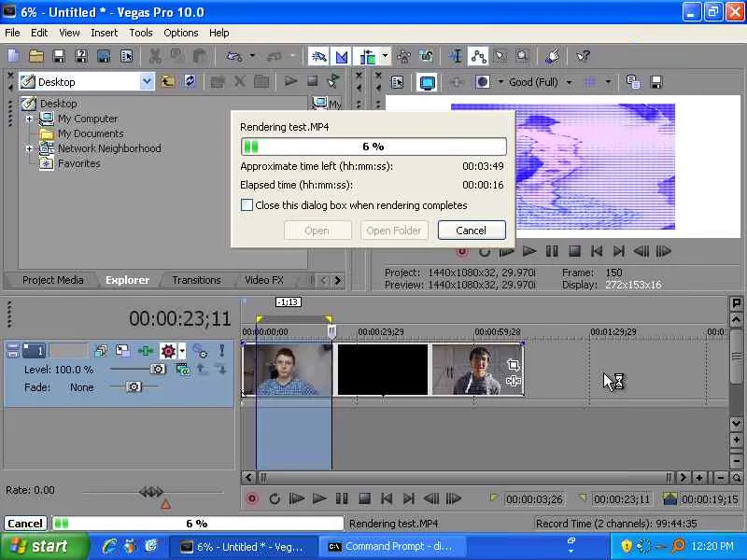
Task: Open the Options menu
Action: point(180,33)
